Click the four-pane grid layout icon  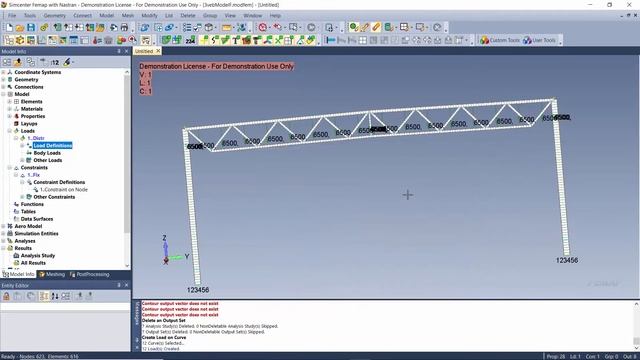coord(363,40)
